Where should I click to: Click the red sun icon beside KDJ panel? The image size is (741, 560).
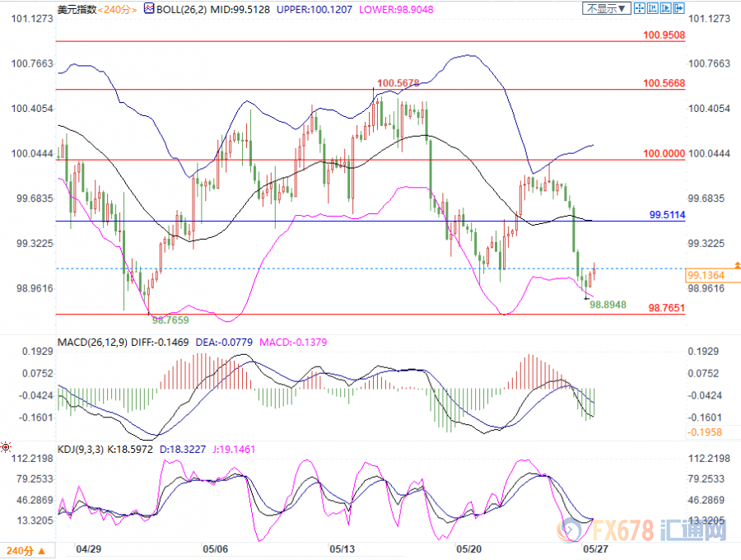click(6, 447)
